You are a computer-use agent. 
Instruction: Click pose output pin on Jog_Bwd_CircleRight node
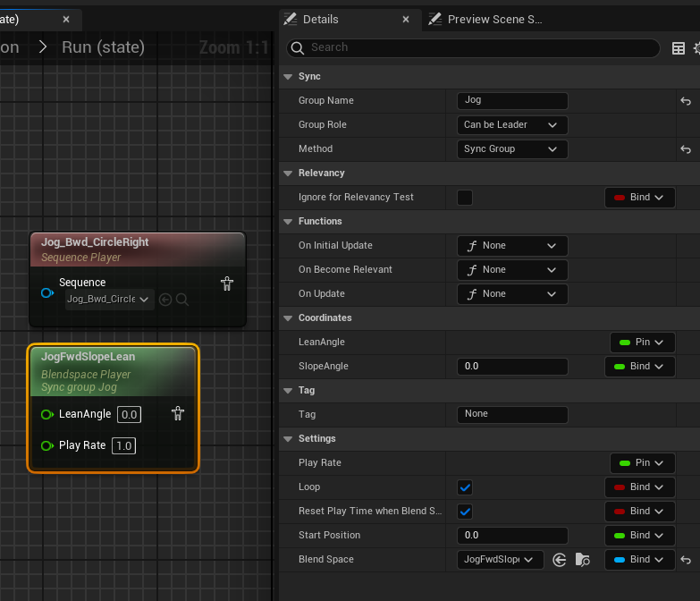tap(227, 284)
